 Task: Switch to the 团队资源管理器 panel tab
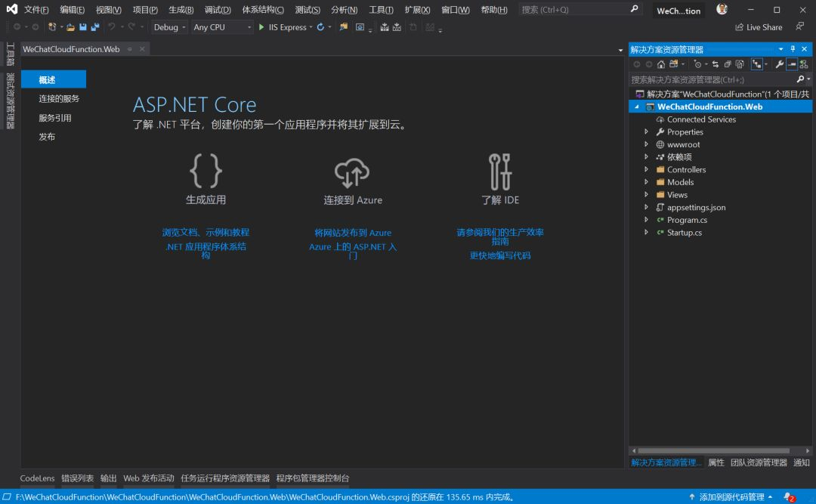(759, 462)
